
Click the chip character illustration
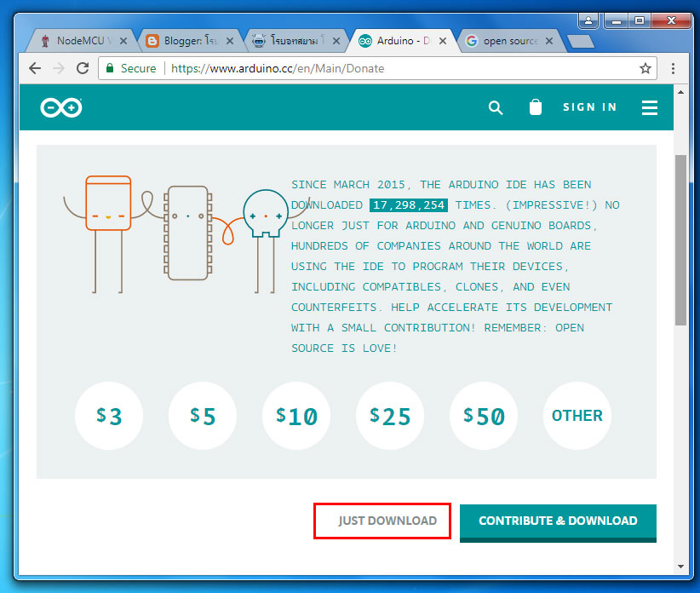click(x=187, y=233)
